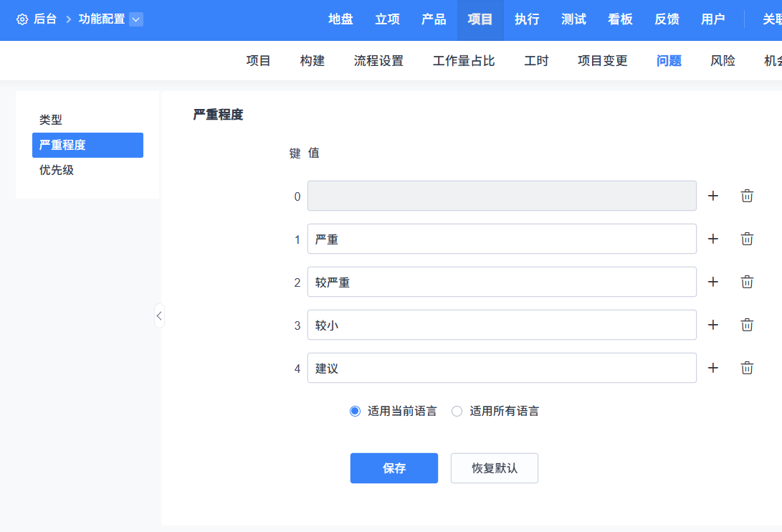782x532 pixels.
Task: Select 优先级 in the left sidebar
Action: [x=57, y=170]
